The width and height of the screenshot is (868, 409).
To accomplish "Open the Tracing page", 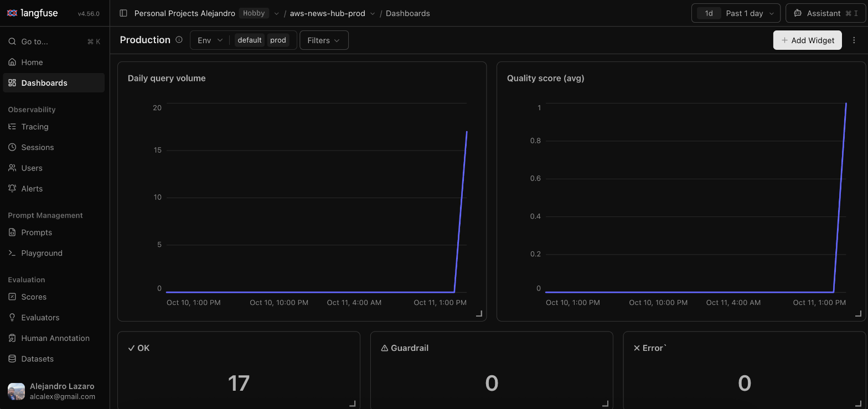I will pyautogui.click(x=54, y=127).
